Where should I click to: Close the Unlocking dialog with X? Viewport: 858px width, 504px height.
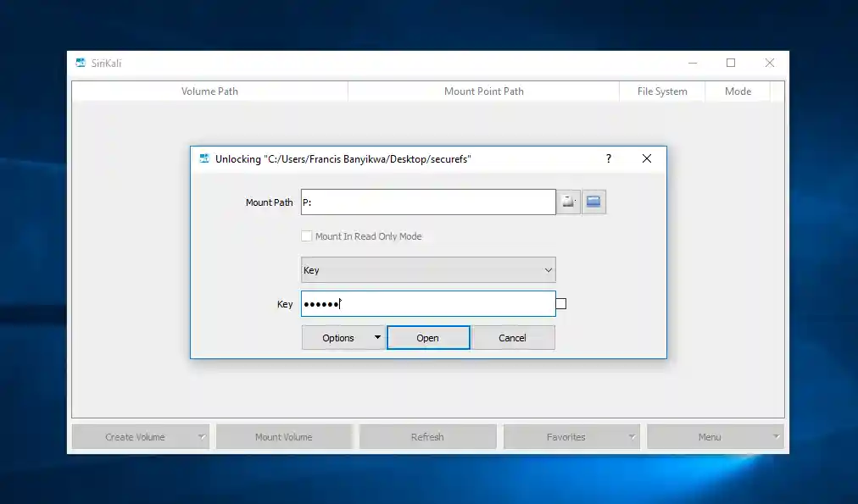[x=646, y=158]
